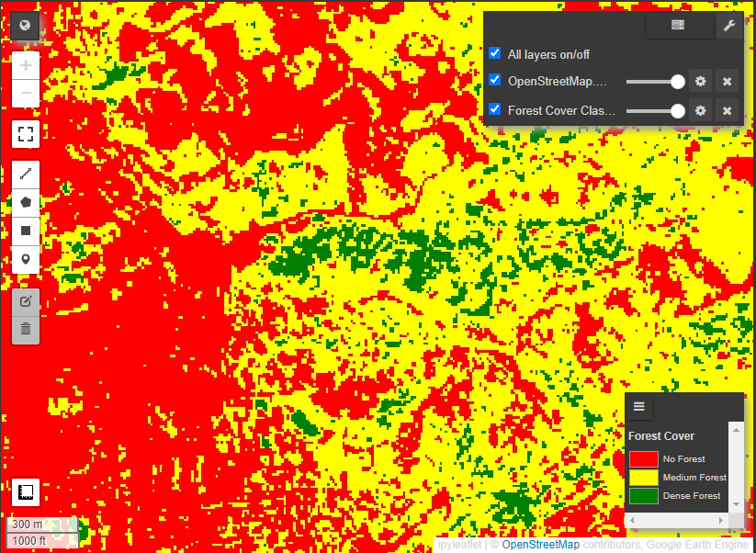Uncheck the Forest Cover Class layer checkbox
Viewport: 756px width, 553px height.
click(x=495, y=109)
